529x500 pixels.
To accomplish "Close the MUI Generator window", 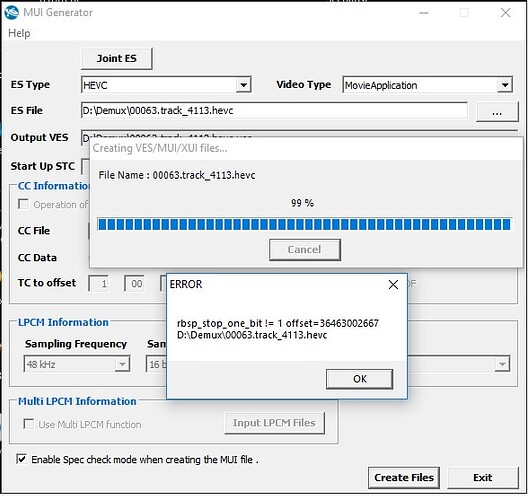I will pos(505,13).
